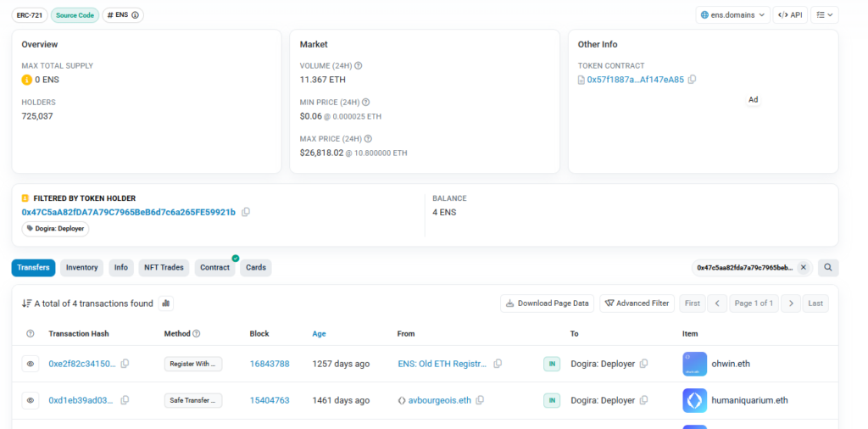Switch to the Info tab
Viewport: 868px width, 429px height.
(x=120, y=267)
